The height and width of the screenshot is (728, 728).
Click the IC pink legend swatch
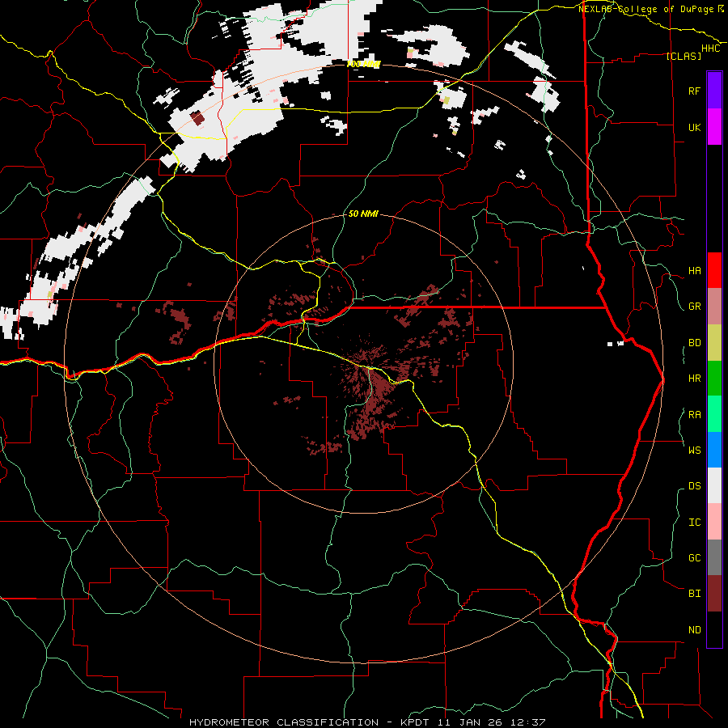coord(714,522)
